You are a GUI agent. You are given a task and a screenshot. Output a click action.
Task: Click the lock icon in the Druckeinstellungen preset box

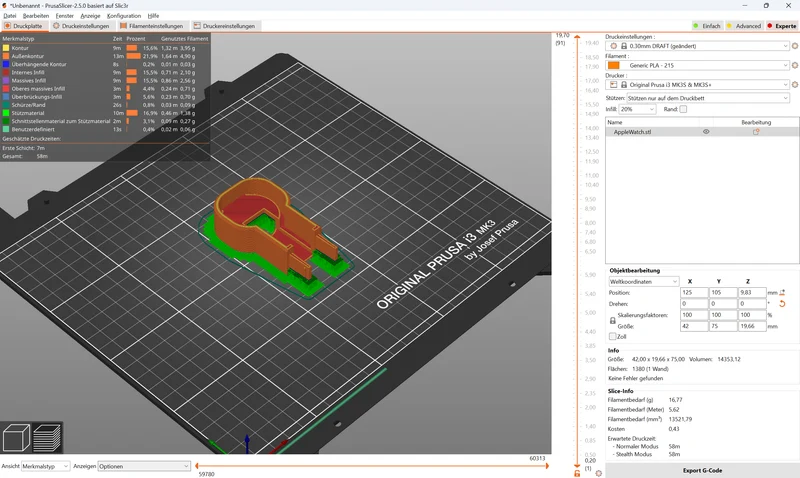point(623,46)
